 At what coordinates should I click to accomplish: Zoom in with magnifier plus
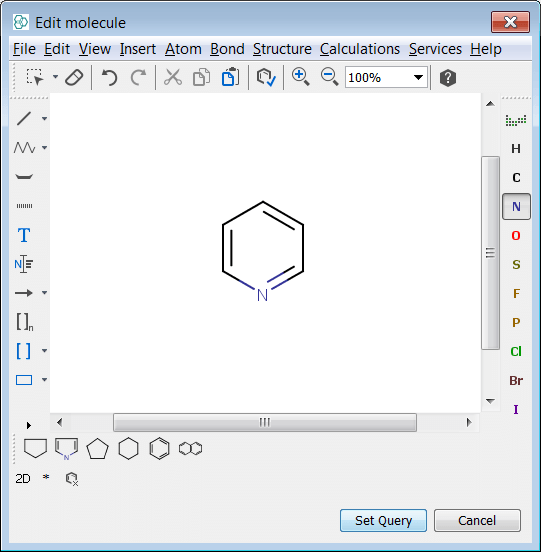(x=300, y=77)
